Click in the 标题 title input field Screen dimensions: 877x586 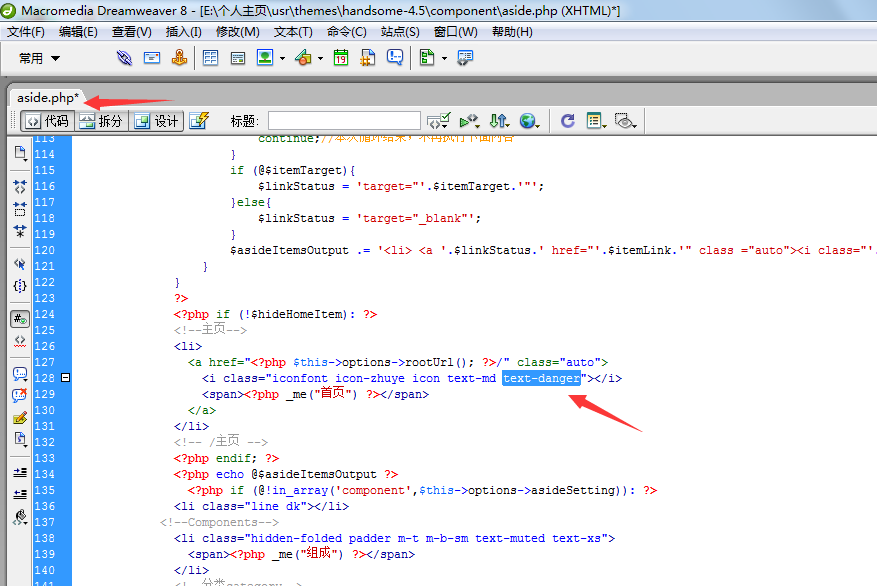click(344, 121)
